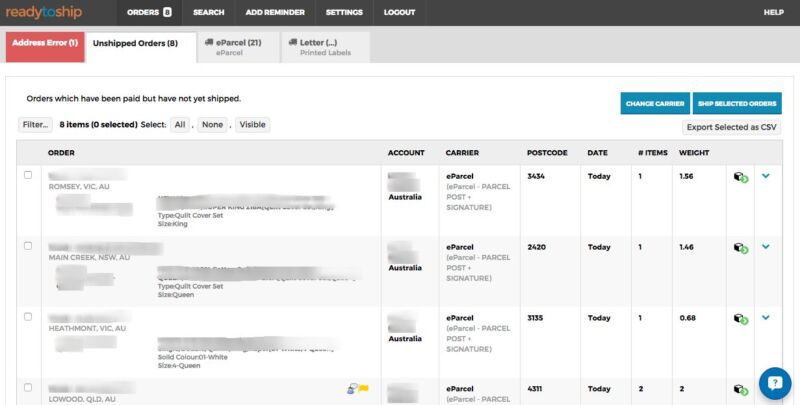
Task: Click the weight value 1.56
Action: [686, 176]
